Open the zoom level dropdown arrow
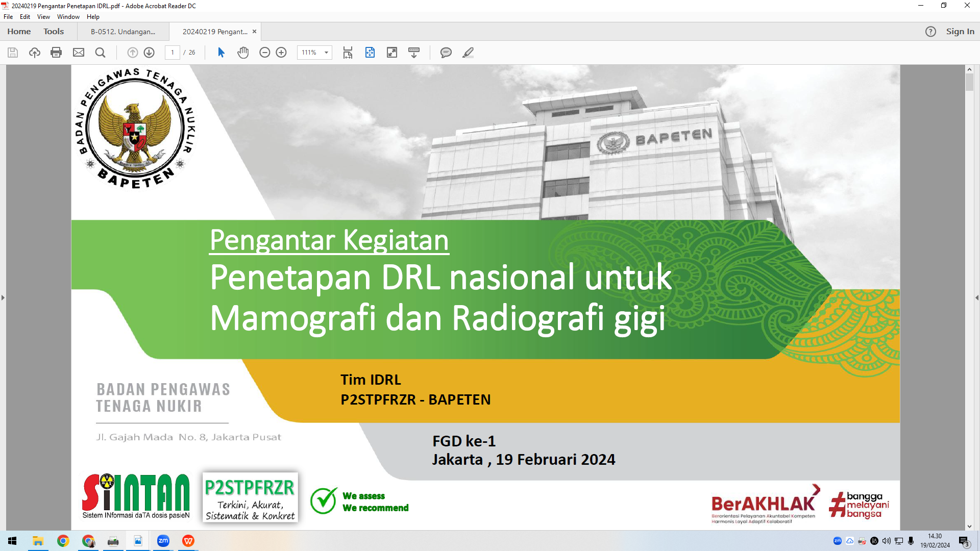 point(327,53)
